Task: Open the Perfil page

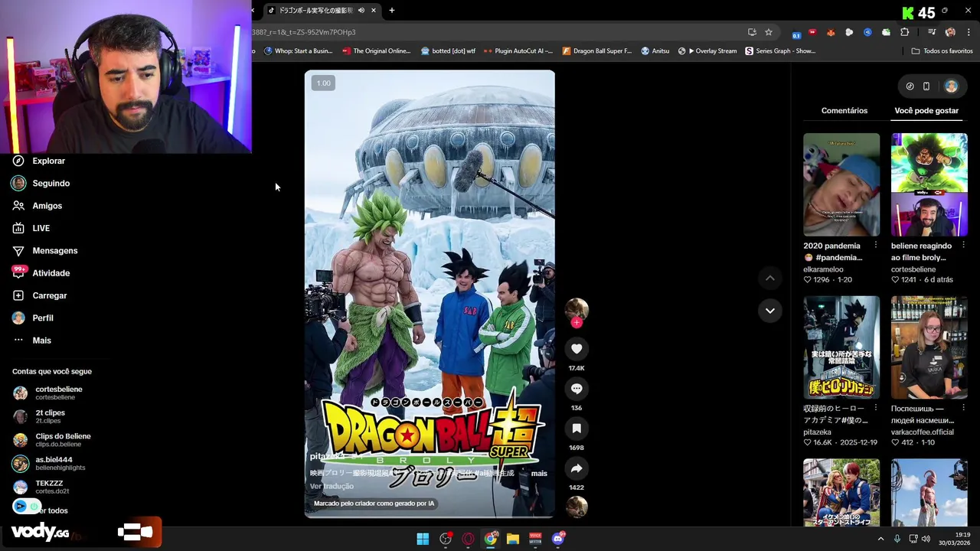Action: (32, 318)
